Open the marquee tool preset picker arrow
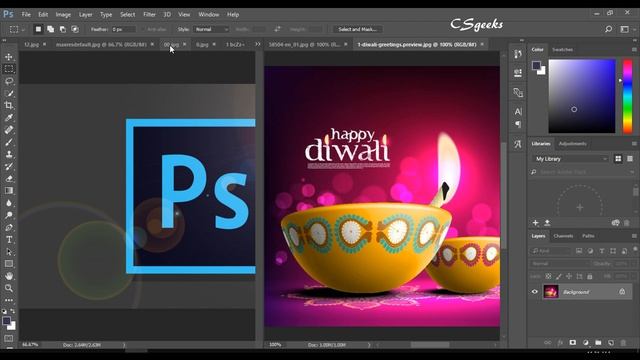Viewport: 640px width, 360px height. tap(23, 29)
